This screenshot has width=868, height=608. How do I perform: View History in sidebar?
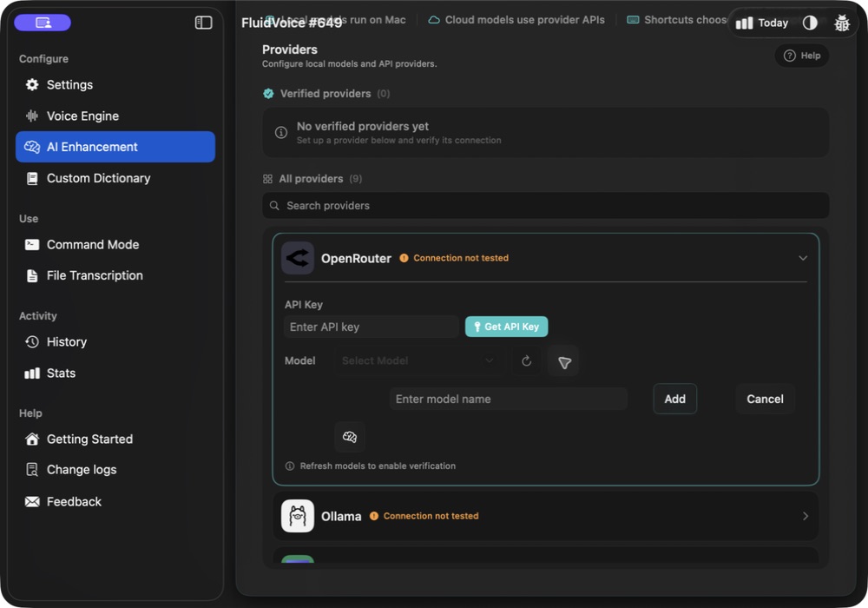coord(115,341)
